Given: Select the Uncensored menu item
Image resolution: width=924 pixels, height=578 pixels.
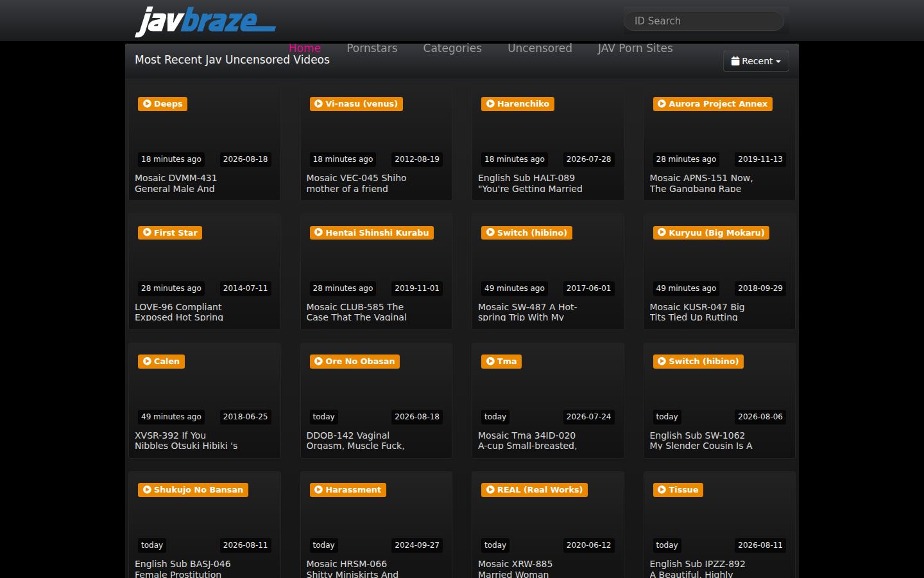Looking at the screenshot, I should [x=540, y=48].
